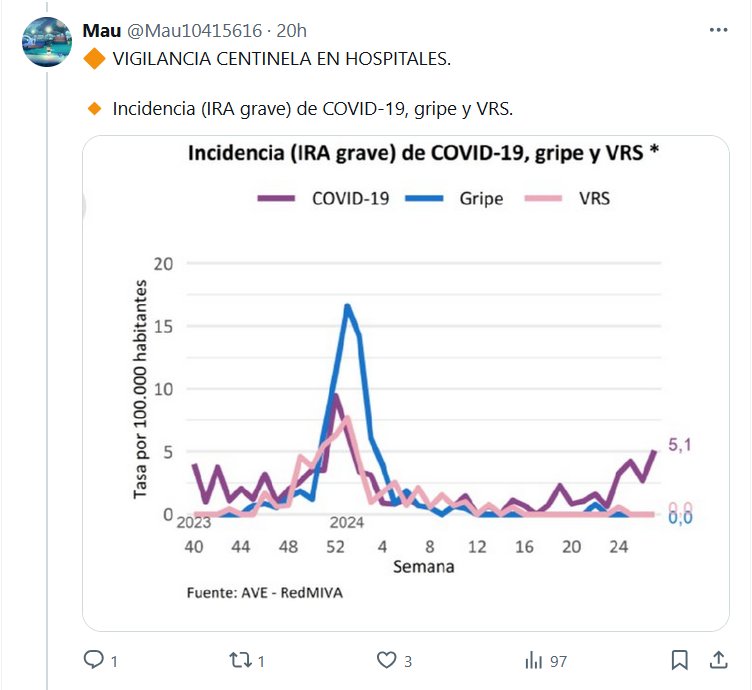The width and height of the screenshot is (752, 690).
Task: Click the share arrow icon
Action: click(718, 660)
